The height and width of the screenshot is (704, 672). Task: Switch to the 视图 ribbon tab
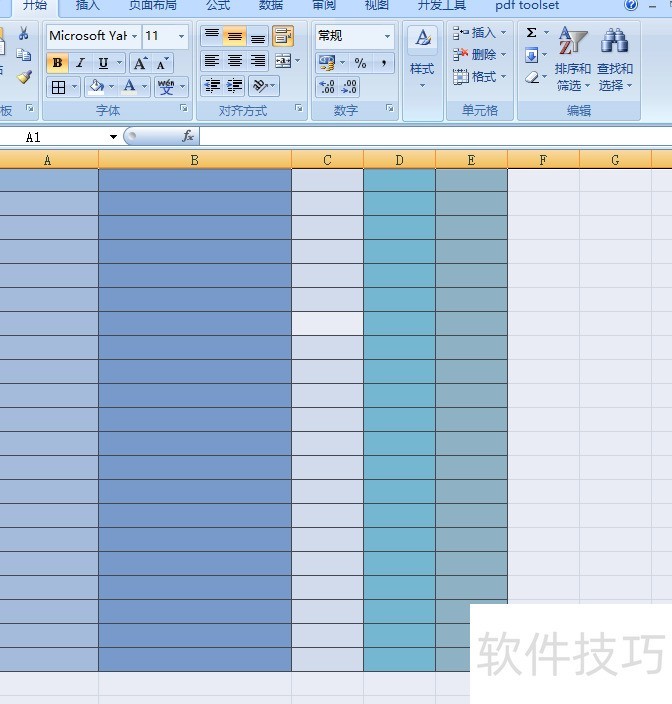point(376,5)
